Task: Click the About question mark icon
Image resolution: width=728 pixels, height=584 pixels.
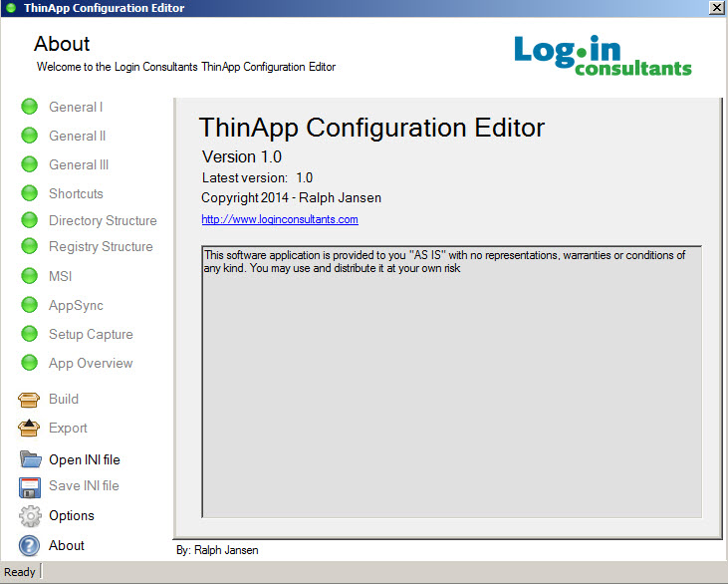Action: pyautogui.click(x=29, y=546)
